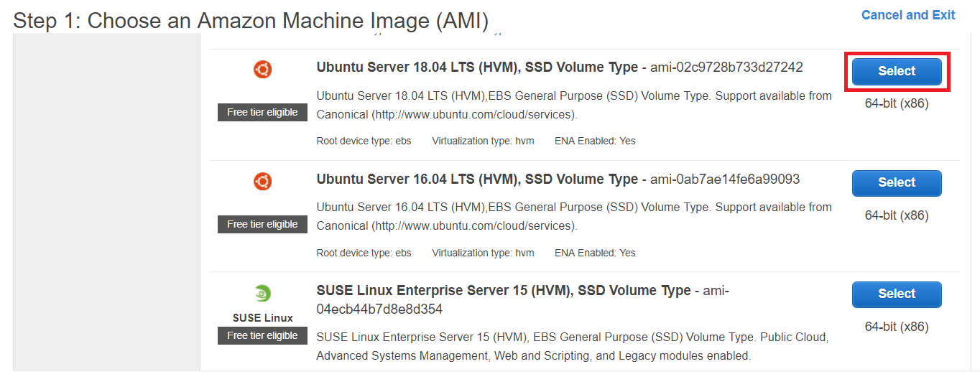Click the 64-bit (x86) label for SUSE Linux
Image resolution: width=980 pixels, height=387 pixels.
(897, 327)
